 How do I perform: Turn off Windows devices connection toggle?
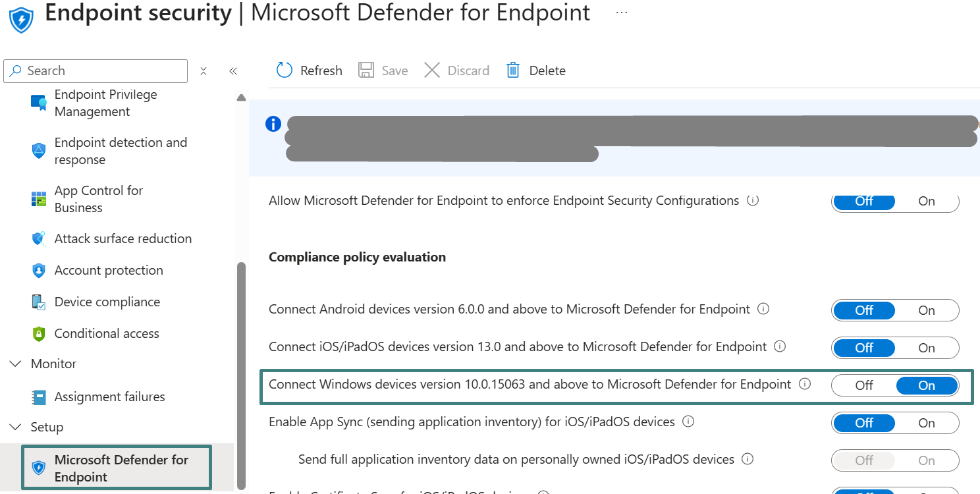[x=864, y=385]
